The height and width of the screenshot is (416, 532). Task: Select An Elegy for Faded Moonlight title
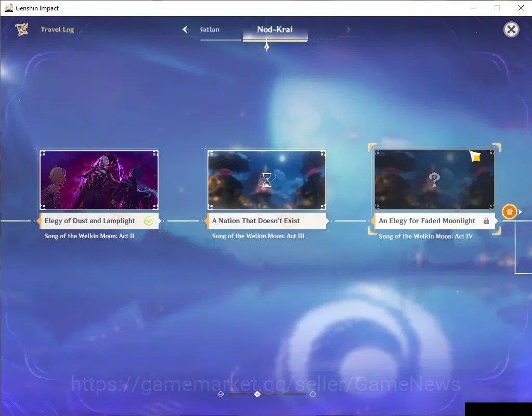point(427,220)
